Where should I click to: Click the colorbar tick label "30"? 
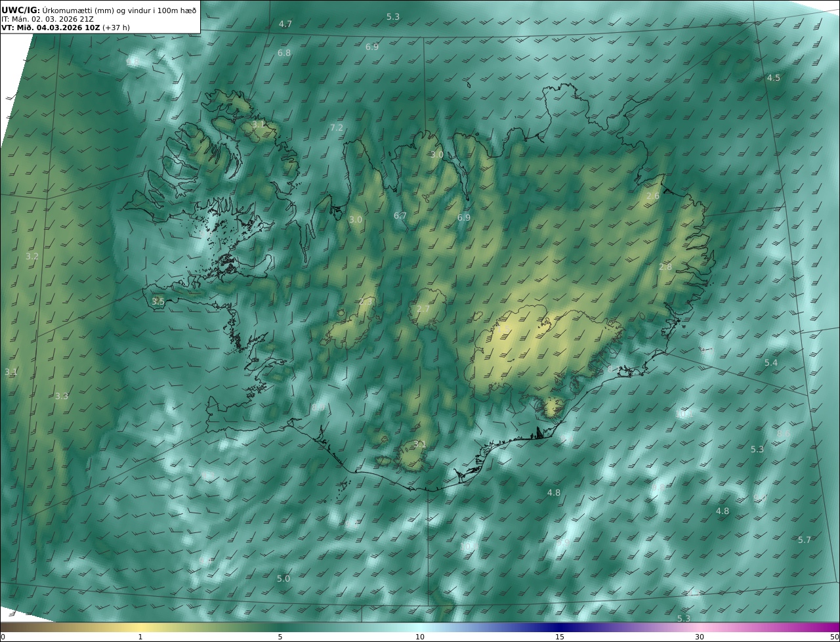tap(700, 637)
